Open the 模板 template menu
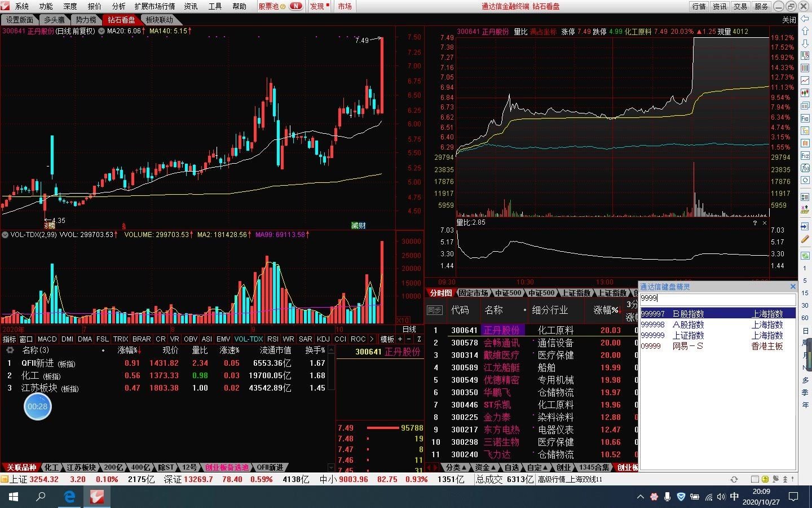The height and width of the screenshot is (508, 812). click(x=387, y=339)
